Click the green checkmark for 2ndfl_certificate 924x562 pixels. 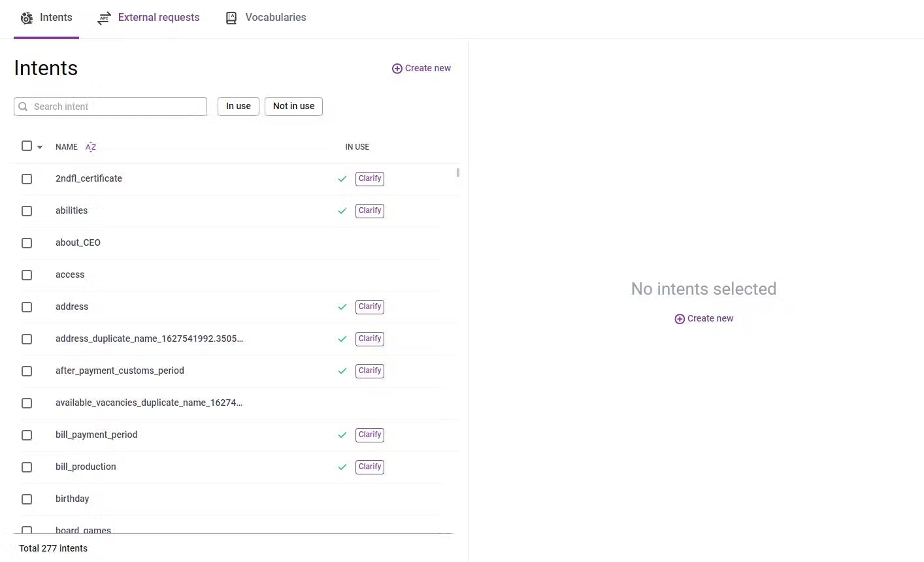pyautogui.click(x=342, y=178)
